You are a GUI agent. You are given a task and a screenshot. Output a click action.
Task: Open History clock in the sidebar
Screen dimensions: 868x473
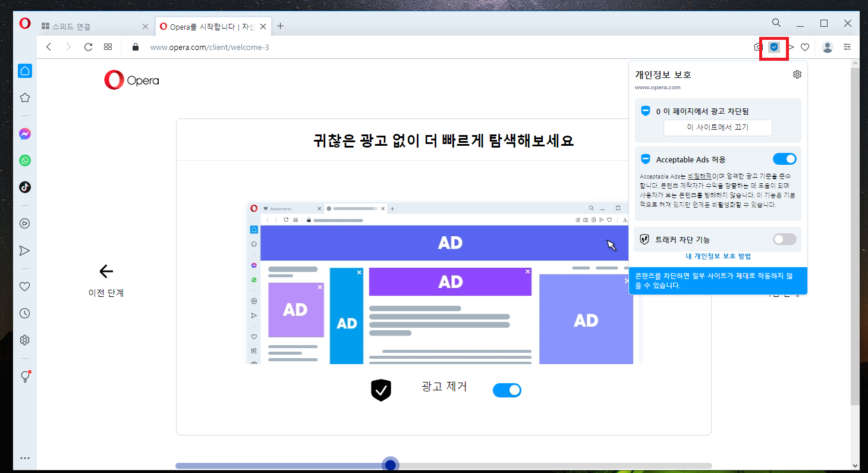pyautogui.click(x=25, y=314)
